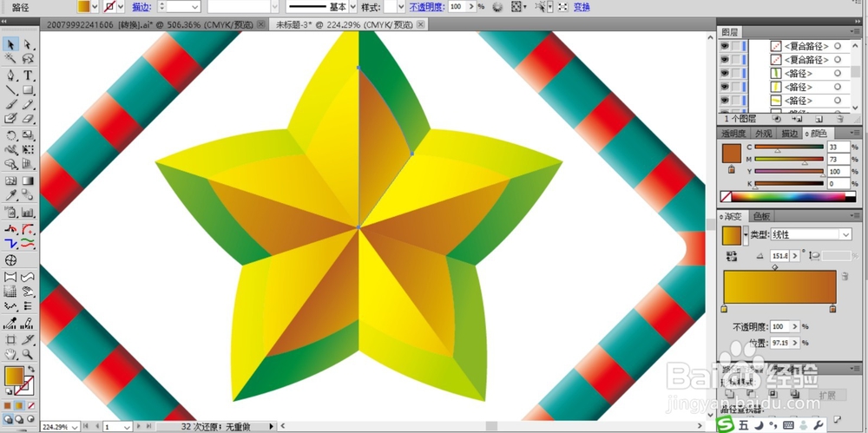Select the Line Segment tool
Viewport: 868px width, 433px height.
[10, 89]
